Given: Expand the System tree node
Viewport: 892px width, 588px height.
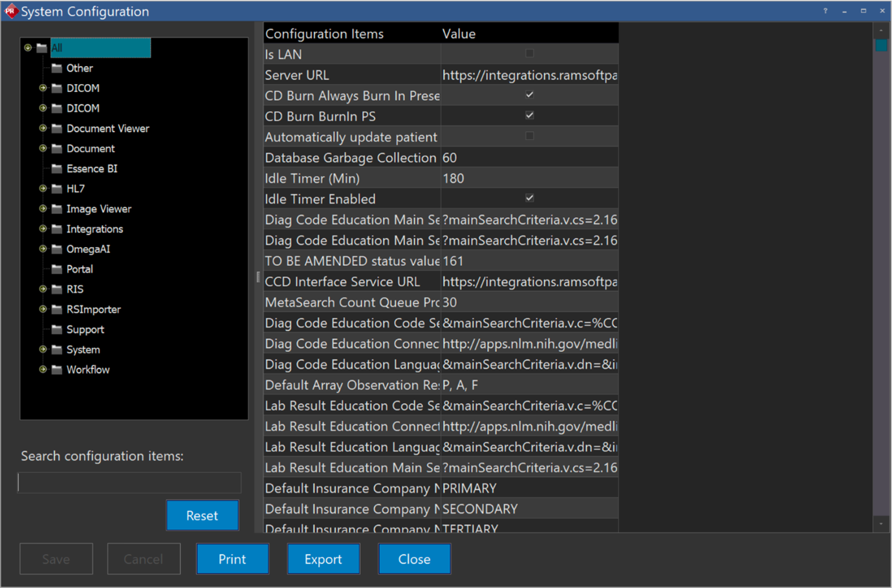Looking at the screenshot, I should coord(41,349).
